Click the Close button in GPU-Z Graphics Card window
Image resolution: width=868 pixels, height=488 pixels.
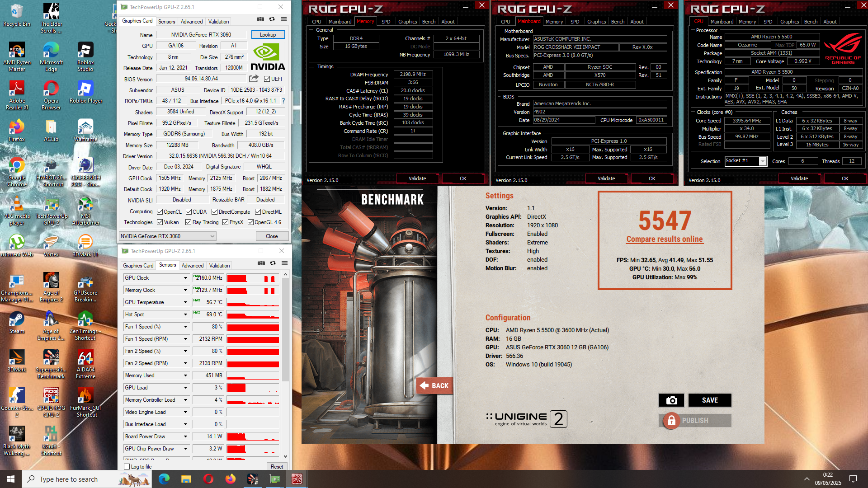[272, 236]
